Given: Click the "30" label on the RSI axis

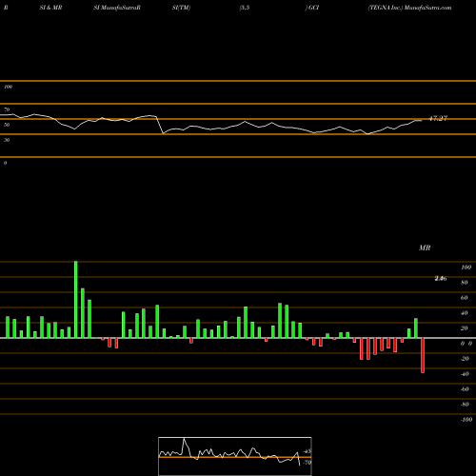Looking at the screenshot, I should coord(7,140).
